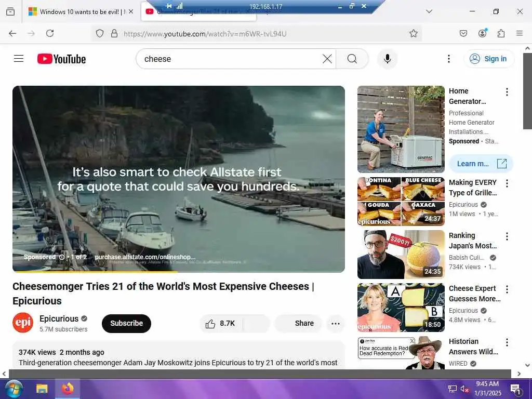Open the network tray icon
This screenshot has width=532, height=399.
click(453, 389)
